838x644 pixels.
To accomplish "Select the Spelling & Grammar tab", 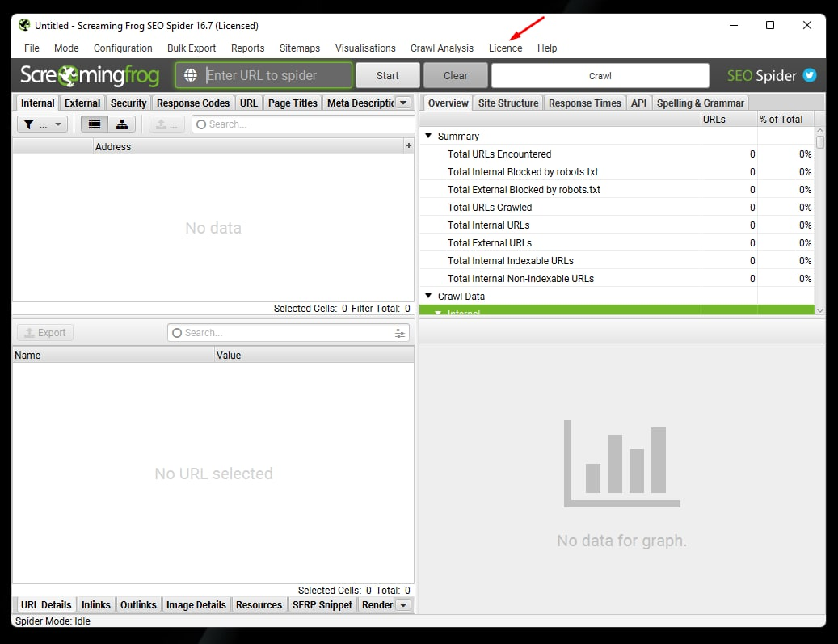I will coord(700,103).
